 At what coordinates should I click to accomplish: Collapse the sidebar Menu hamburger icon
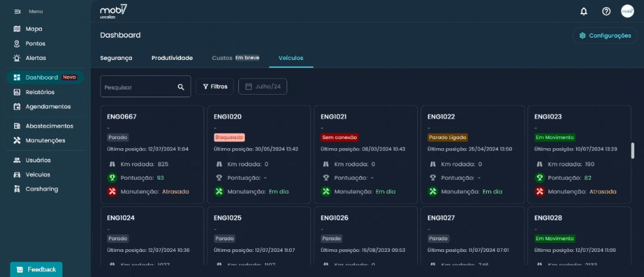point(17,12)
